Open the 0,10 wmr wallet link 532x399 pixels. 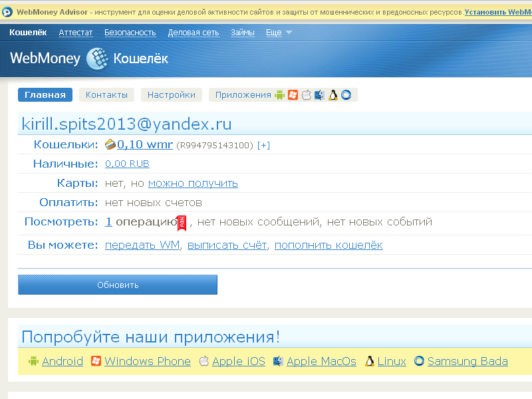[145, 144]
